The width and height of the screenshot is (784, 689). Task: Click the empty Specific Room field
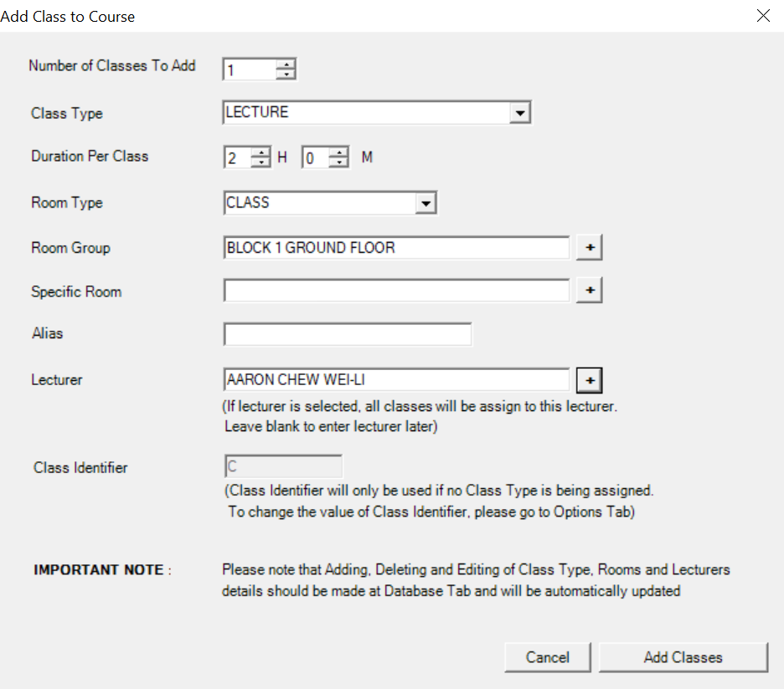point(396,291)
